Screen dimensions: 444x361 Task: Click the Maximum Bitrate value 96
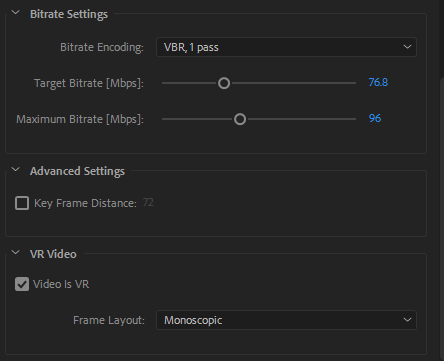375,118
